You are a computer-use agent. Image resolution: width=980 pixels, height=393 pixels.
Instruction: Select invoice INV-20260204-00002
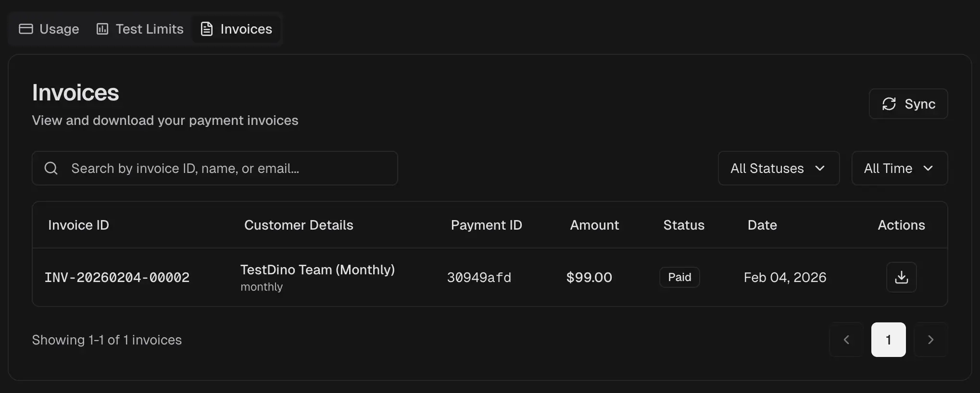pyautogui.click(x=117, y=277)
